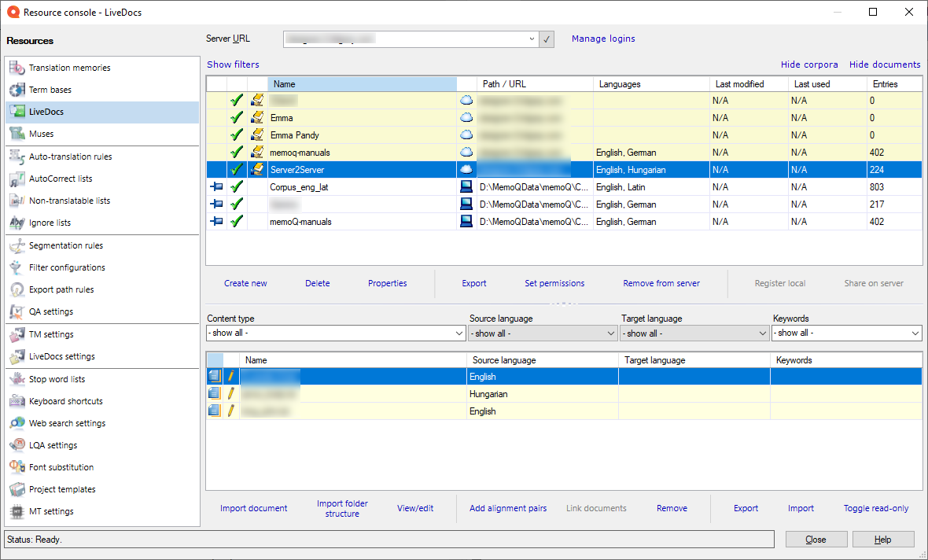Click pin icon of Corpus_eng_lat corpus
Image resolution: width=928 pixels, height=560 pixels.
point(216,187)
